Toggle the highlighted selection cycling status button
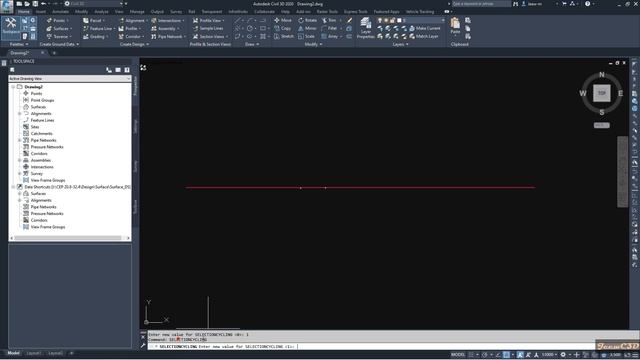640x360 pixels. (x=506, y=355)
